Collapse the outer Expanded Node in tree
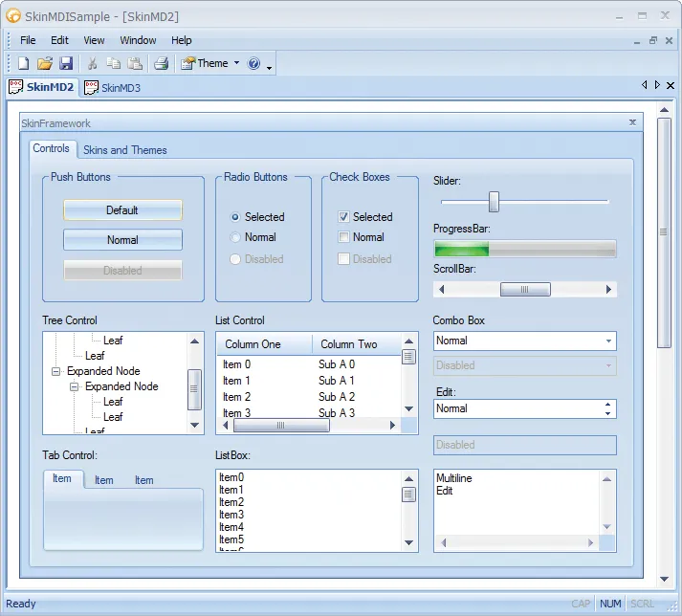Viewport: 682px width, 616px height. (x=55, y=371)
